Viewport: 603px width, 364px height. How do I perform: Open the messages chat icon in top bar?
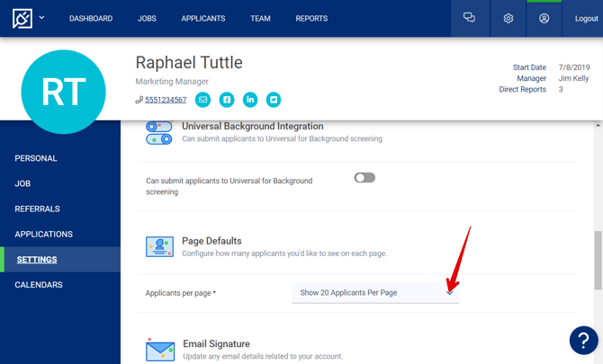click(469, 18)
